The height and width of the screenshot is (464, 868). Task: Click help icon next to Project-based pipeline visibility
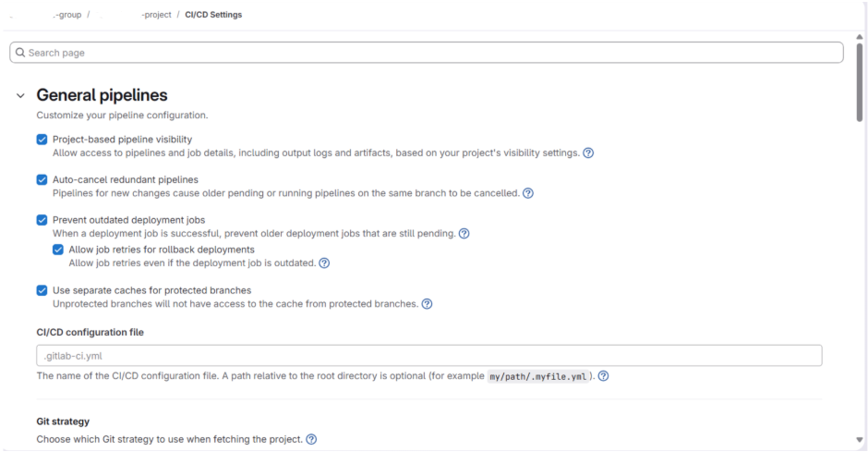(x=588, y=153)
